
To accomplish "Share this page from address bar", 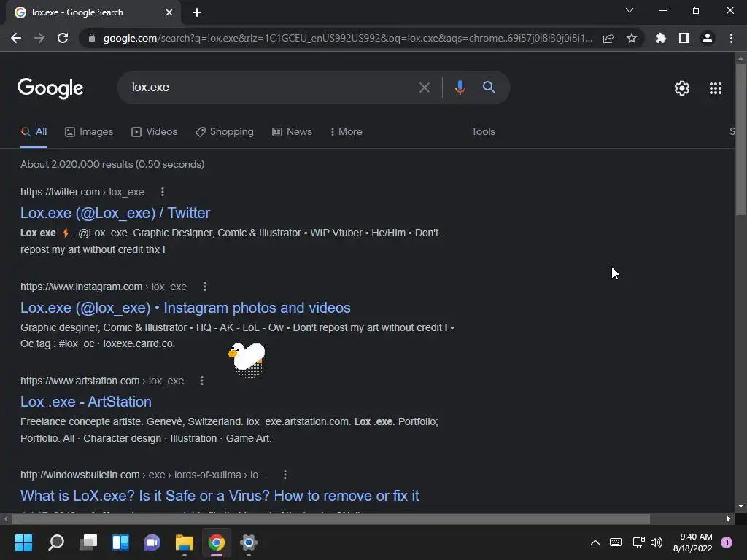I will 608,38.
